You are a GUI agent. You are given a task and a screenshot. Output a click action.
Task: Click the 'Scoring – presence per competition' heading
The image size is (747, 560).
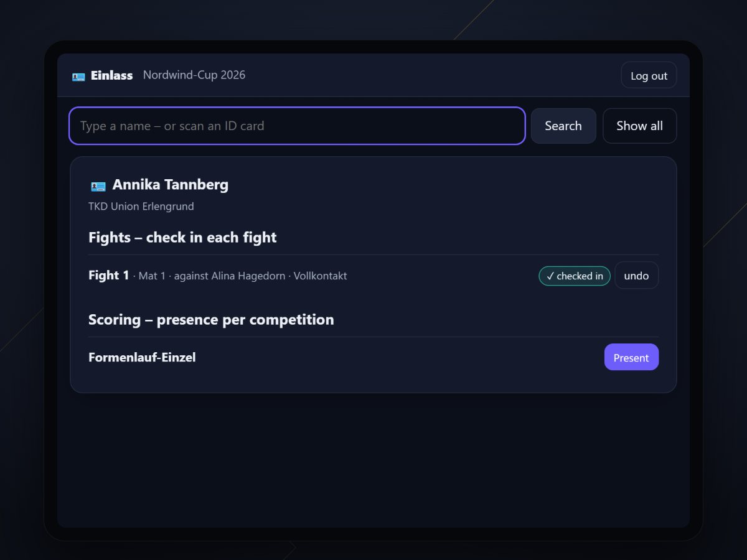[211, 319]
